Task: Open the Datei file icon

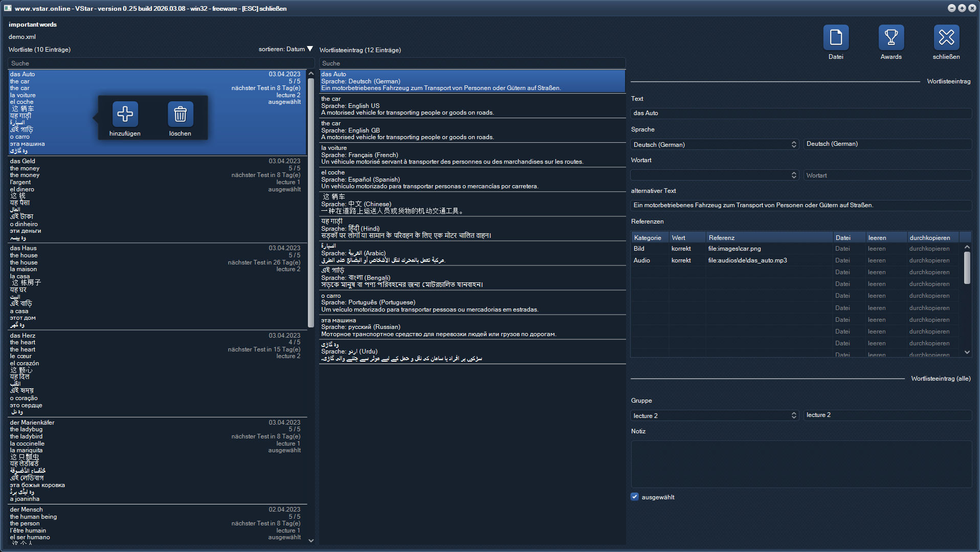Action: [x=836, y=38]
